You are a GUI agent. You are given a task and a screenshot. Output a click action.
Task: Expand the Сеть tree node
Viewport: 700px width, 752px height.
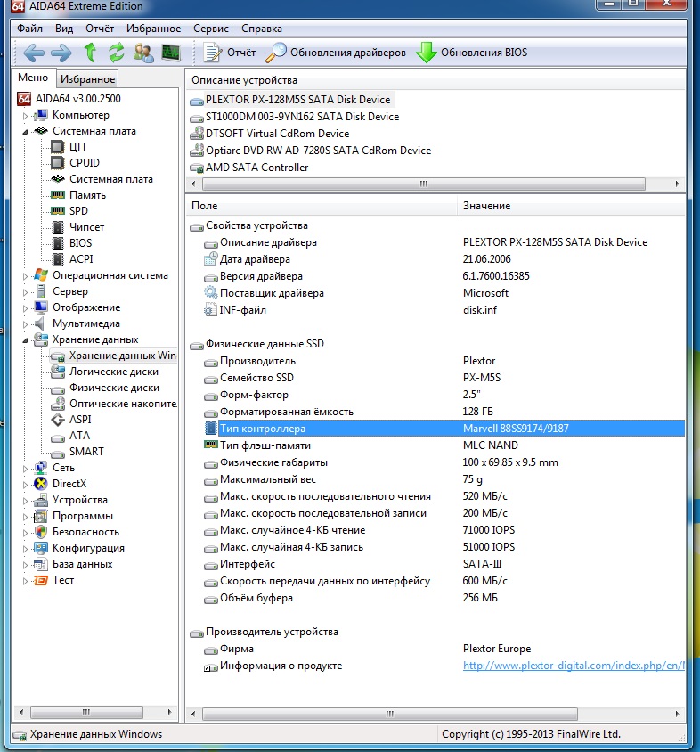[26, 468]
